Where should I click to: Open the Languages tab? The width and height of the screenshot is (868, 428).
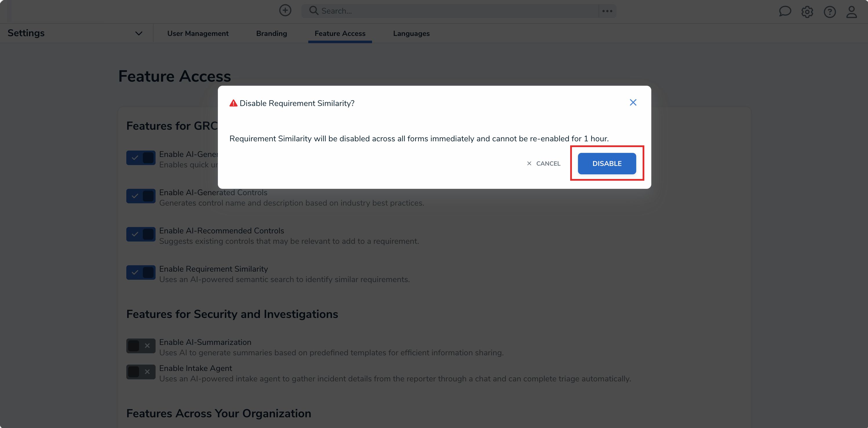(411, 33)
